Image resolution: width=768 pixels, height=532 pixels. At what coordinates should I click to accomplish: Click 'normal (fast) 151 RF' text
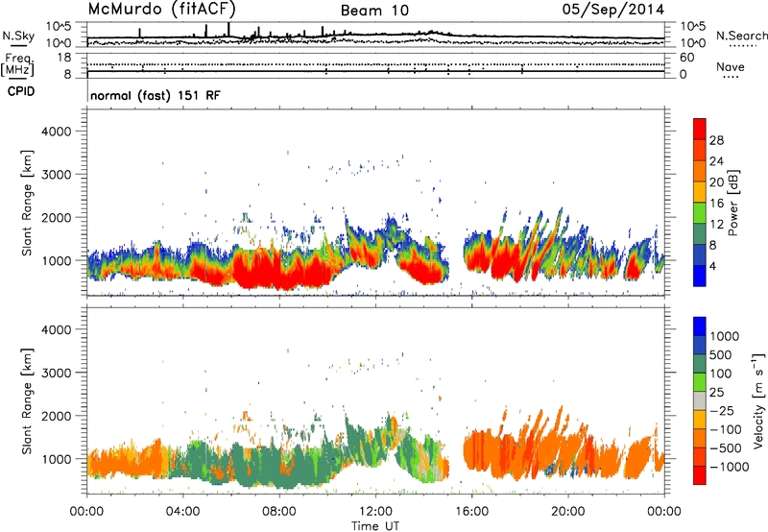click(156, 95)
